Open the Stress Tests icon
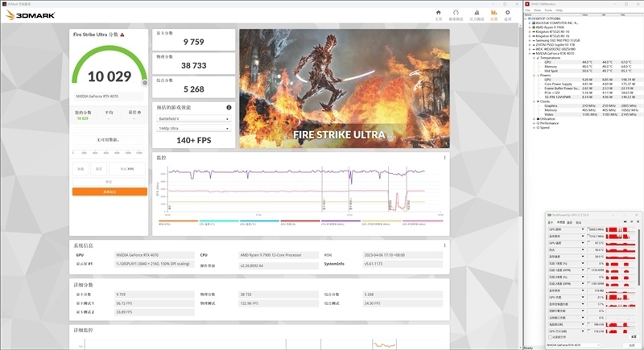The height and width of the screenshot is (350, 644). [476, 14]
